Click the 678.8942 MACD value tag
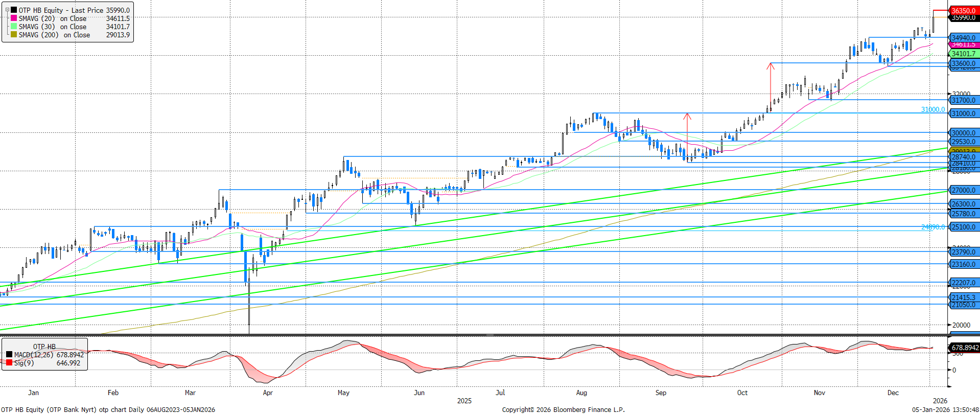Screen dimensions: 980x414 coord(964,348)
